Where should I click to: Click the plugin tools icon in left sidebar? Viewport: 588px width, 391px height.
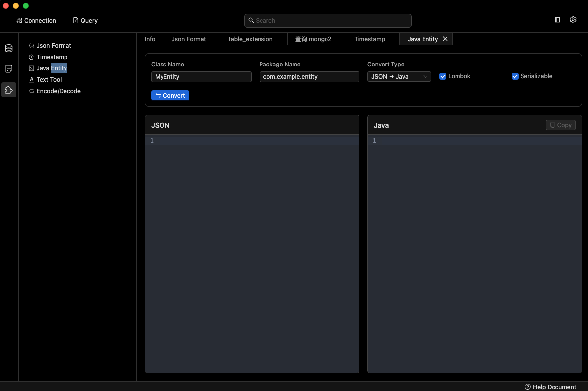(x=8, y=90)
